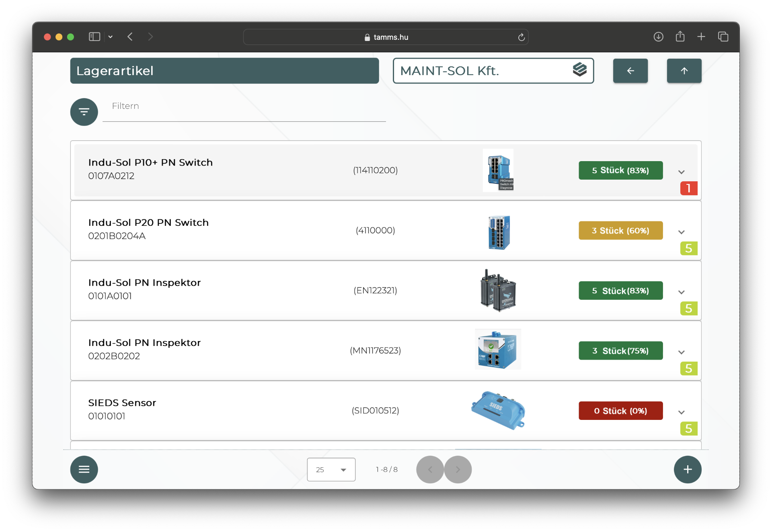The height and width of the screenshot is (532, 772).
Task: Click the up arrow button
Action: coord(684,71)
